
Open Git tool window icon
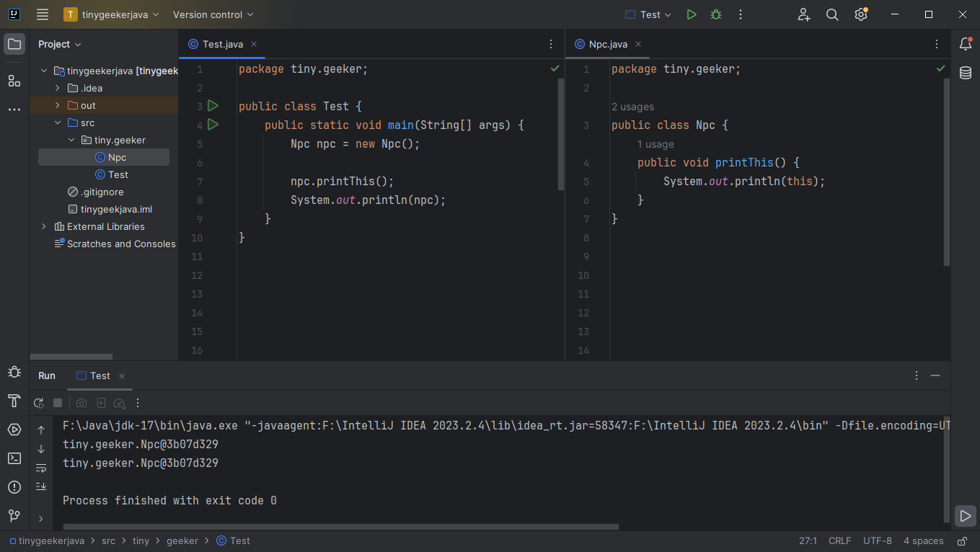(14, 516)
